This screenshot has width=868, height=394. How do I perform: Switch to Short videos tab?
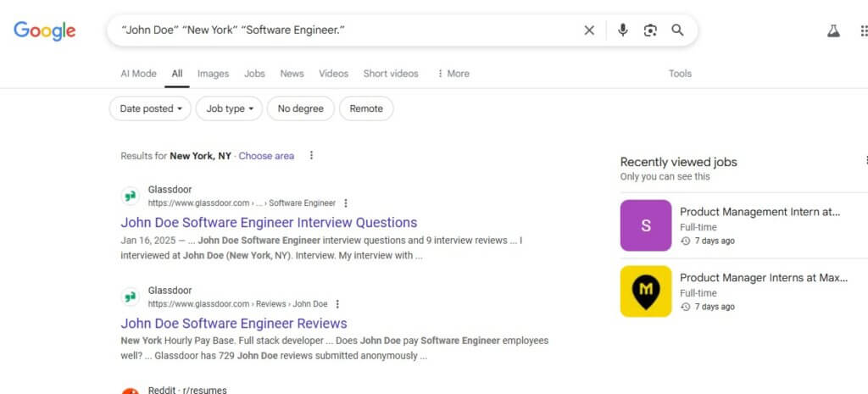tap(391, 74)
